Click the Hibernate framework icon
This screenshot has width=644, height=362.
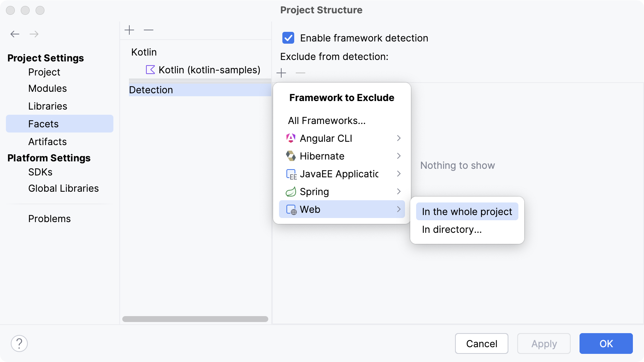tap(291, 156)
